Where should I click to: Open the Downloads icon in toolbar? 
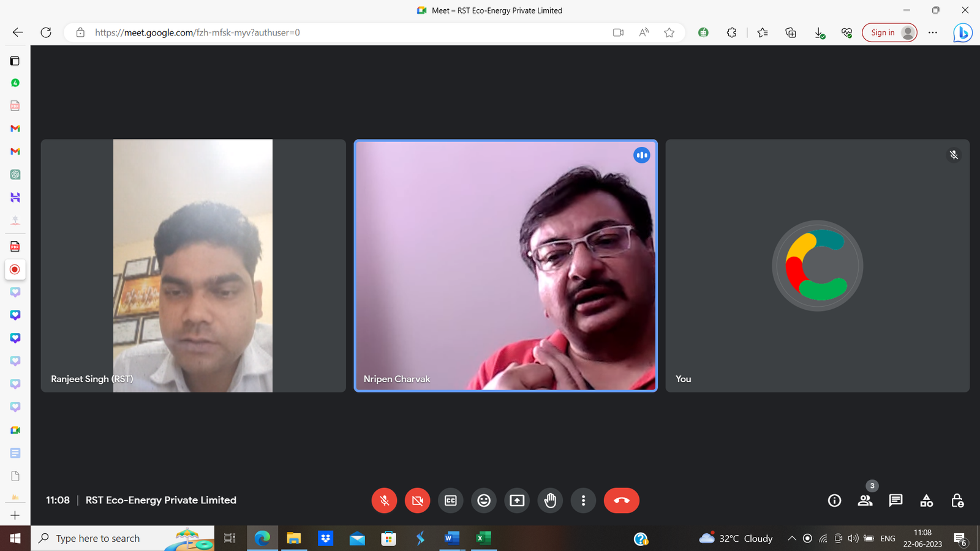coord(820,33)
